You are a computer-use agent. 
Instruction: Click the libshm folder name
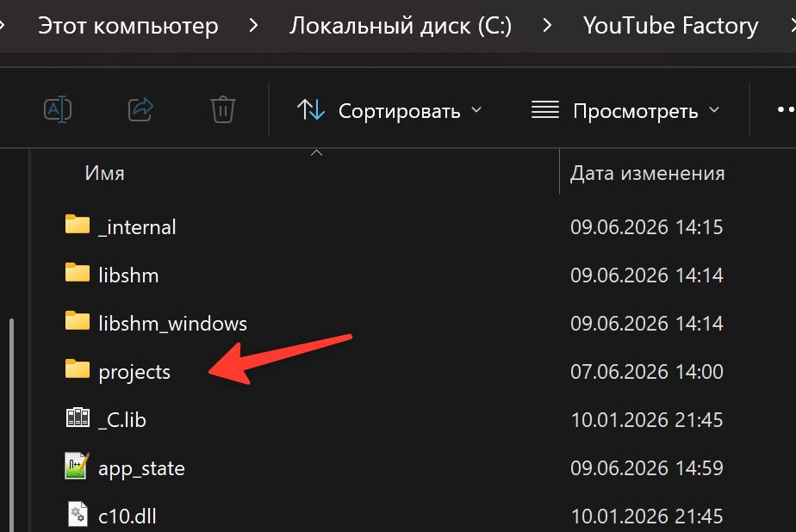point(128,275)
